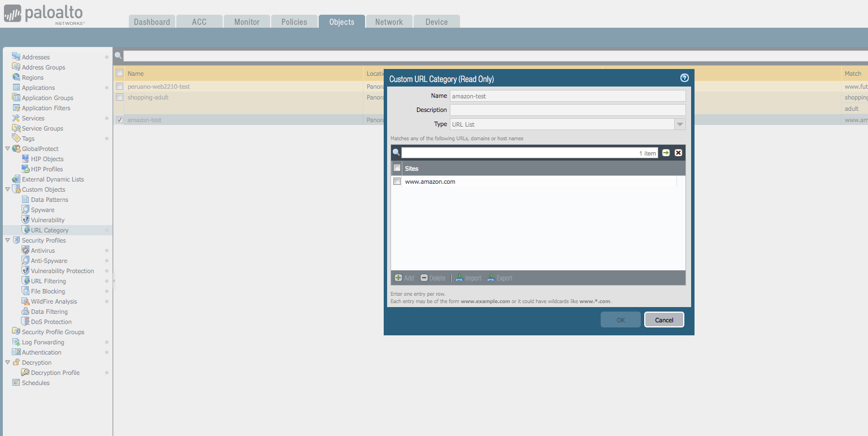This screenshot has width=868, height=436.
Task: Click the OK button in dialog
Action: pos(620,320)
